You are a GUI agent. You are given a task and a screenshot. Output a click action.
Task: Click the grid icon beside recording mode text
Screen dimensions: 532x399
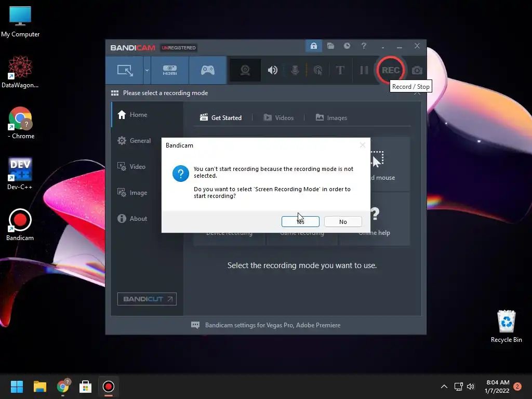[x=115, y=93]
